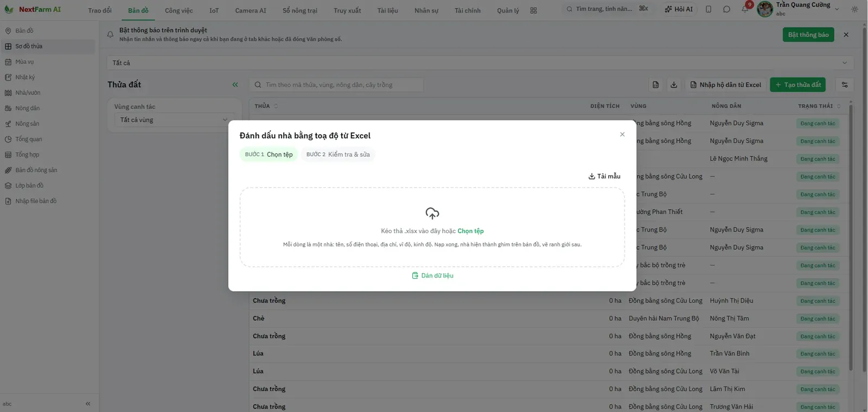The image size is (868, 412).
Task: Click the mobile device icon in the header
Action: [x=709, y=9]
